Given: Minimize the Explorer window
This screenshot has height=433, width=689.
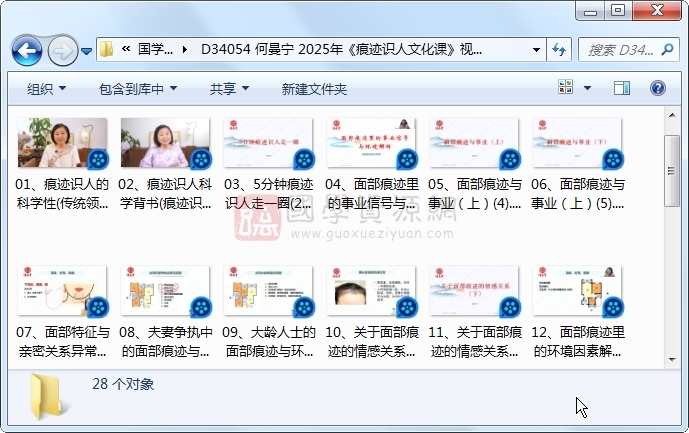Looking at the screenshot, I should 590,11.
